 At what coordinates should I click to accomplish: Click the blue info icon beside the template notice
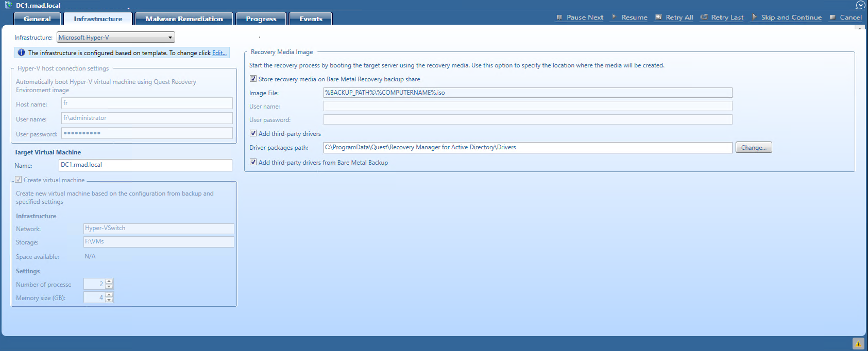(x=21, y=52)
